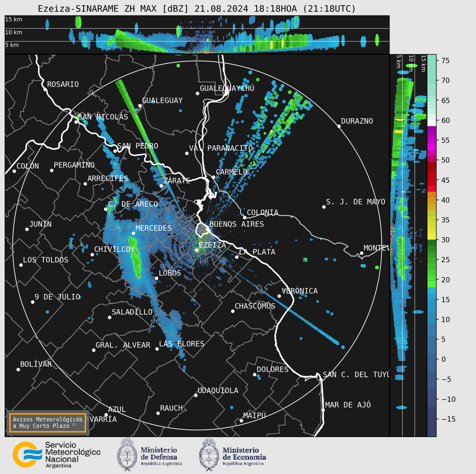The width and height of the screenshot is (476, 474).
Task: Select the COLÓN label
Action: coord(28,166)
